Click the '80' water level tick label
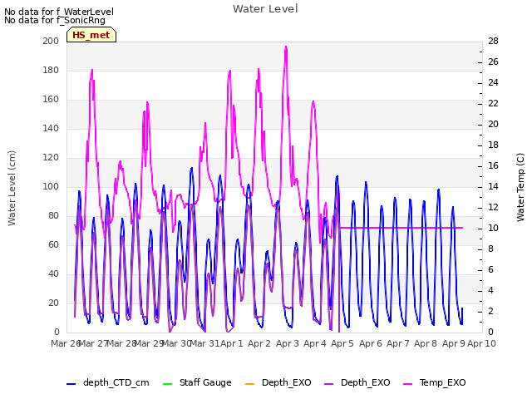 pyautogui.click(x=53, y=216)
